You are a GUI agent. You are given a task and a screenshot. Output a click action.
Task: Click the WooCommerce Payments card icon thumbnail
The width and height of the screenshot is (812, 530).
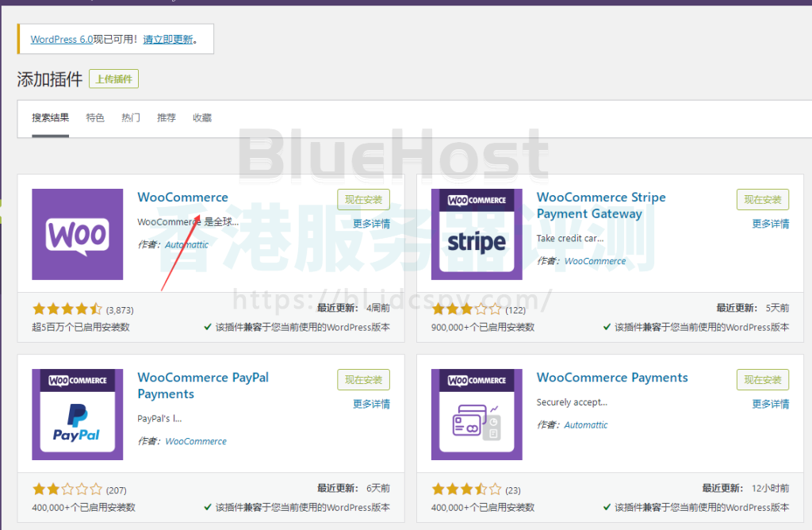point(477,414)
